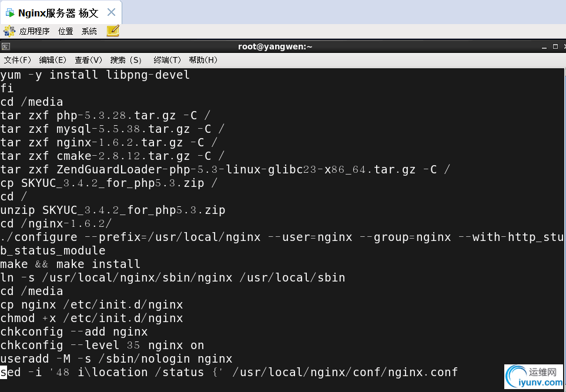Open the 帮助(H) menu
Screen dimensions: 566x392
203,60
